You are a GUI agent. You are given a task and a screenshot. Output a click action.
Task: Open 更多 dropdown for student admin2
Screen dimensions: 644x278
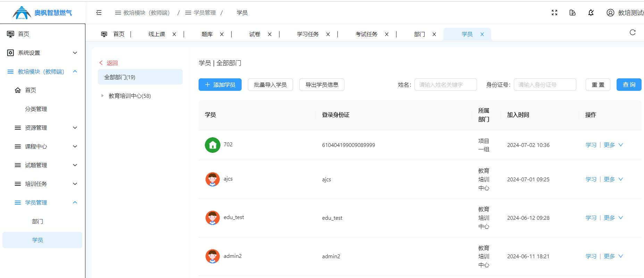click(613, 256)
